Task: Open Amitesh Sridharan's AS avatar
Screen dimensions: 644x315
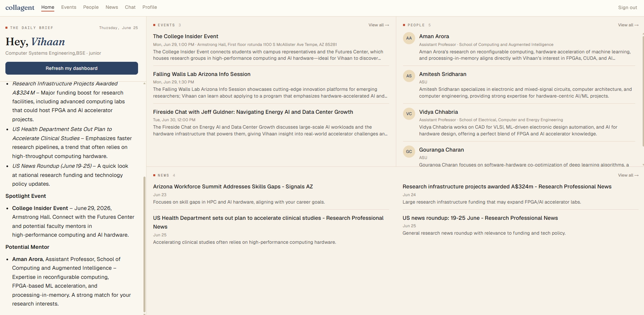Action: tap(409, 76)
